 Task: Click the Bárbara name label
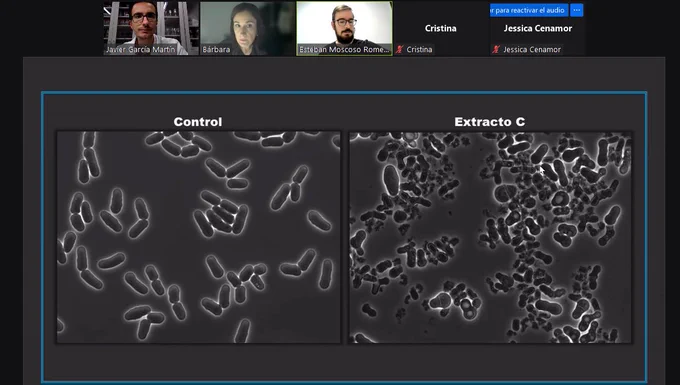[216, 49]
